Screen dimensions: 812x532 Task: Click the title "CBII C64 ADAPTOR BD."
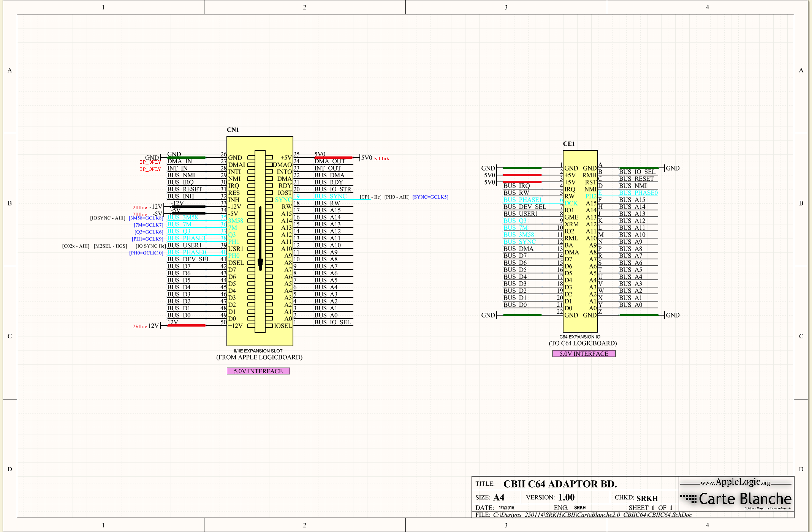coord(560,484)
